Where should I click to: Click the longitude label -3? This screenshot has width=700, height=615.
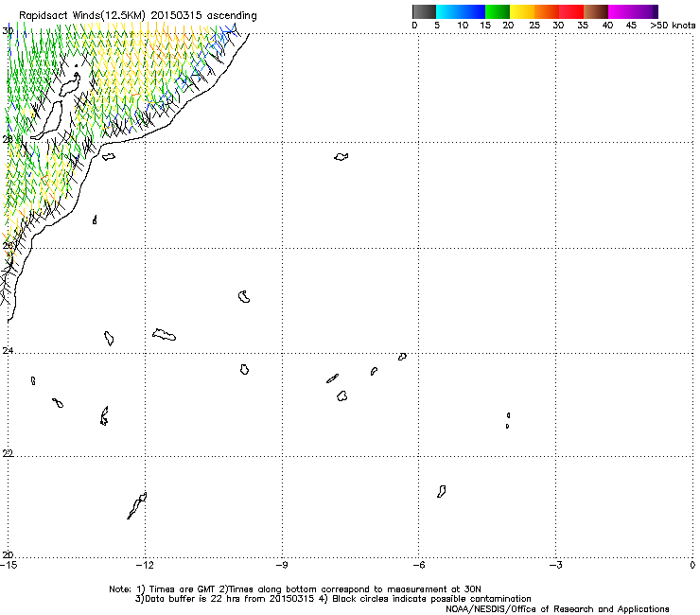pos(555,566)
